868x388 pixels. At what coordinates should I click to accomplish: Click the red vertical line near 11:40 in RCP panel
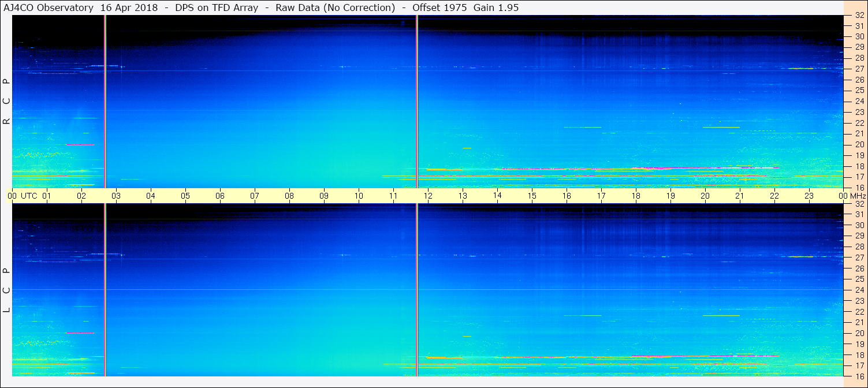[416, 101]
